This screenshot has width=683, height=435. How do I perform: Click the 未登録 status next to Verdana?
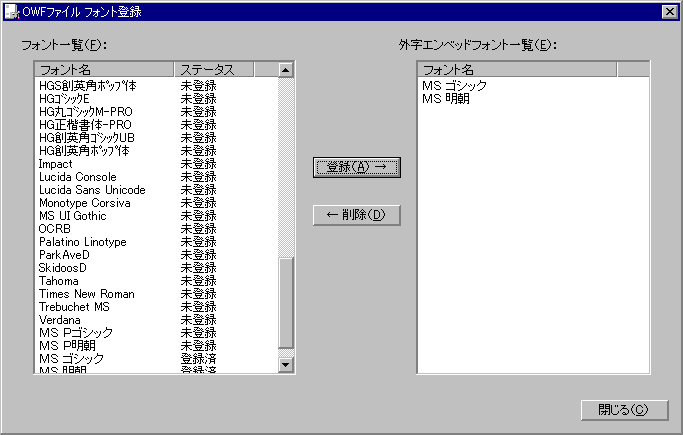click(x=199, y=320)
